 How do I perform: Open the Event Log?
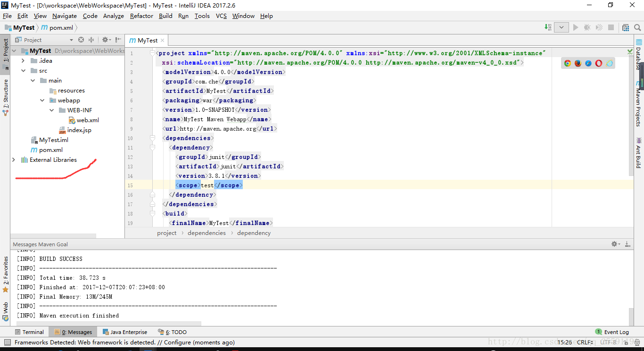point(612,332)
